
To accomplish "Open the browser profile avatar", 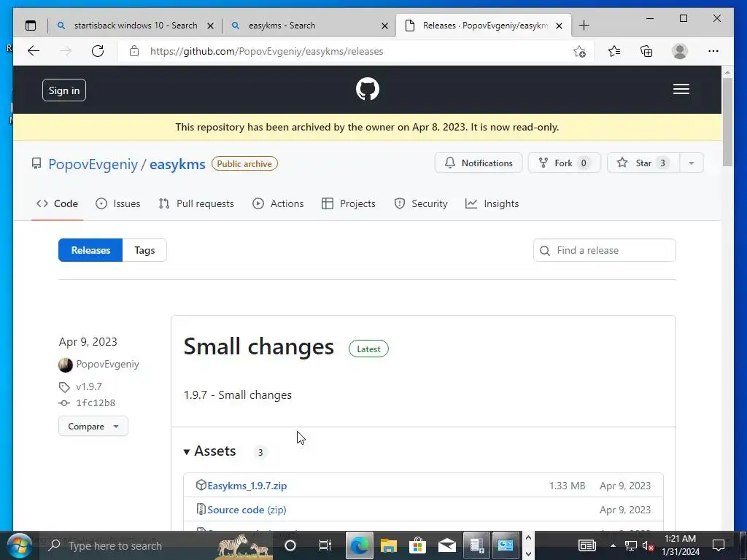I will click(680, 51).
